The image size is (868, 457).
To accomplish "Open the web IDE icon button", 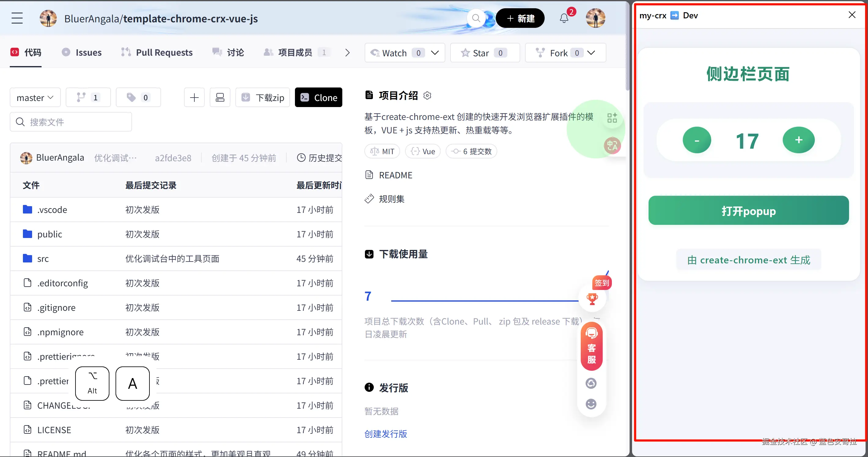I will pyautogui.click(x=220, y=98).
